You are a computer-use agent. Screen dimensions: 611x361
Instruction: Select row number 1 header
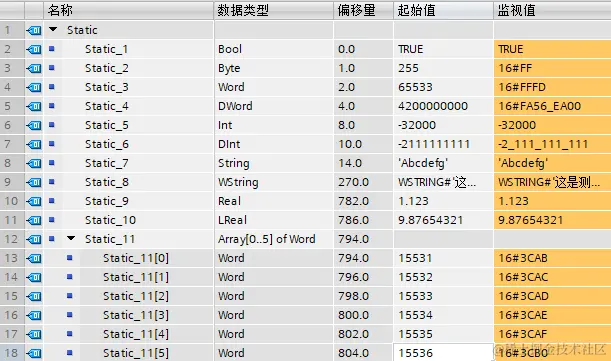point(12,30)
